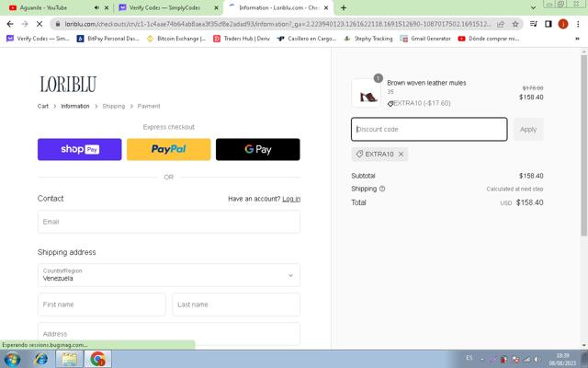
Task: Bookmark this page with the star icon
Action: [x=515, y=24]
